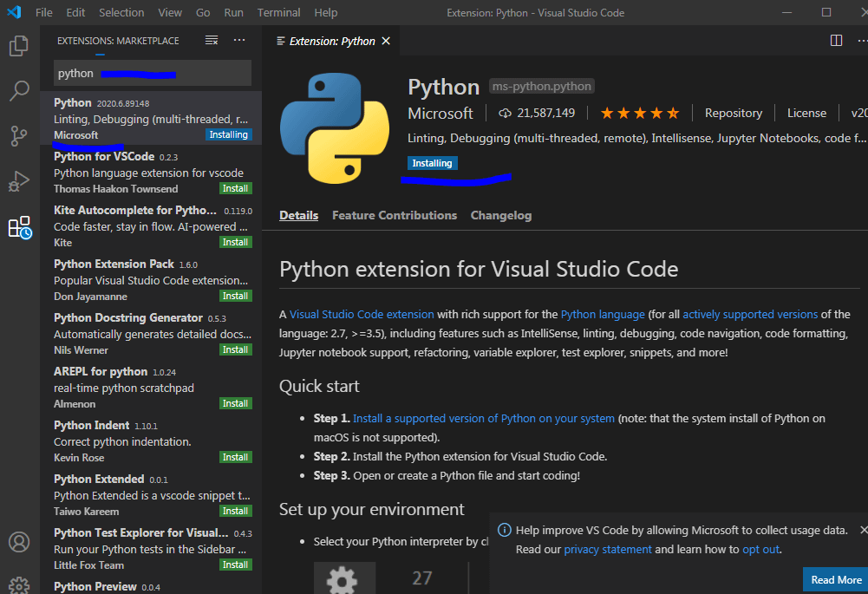
Task: Open actively supported versions link
Action: point(750,315)
